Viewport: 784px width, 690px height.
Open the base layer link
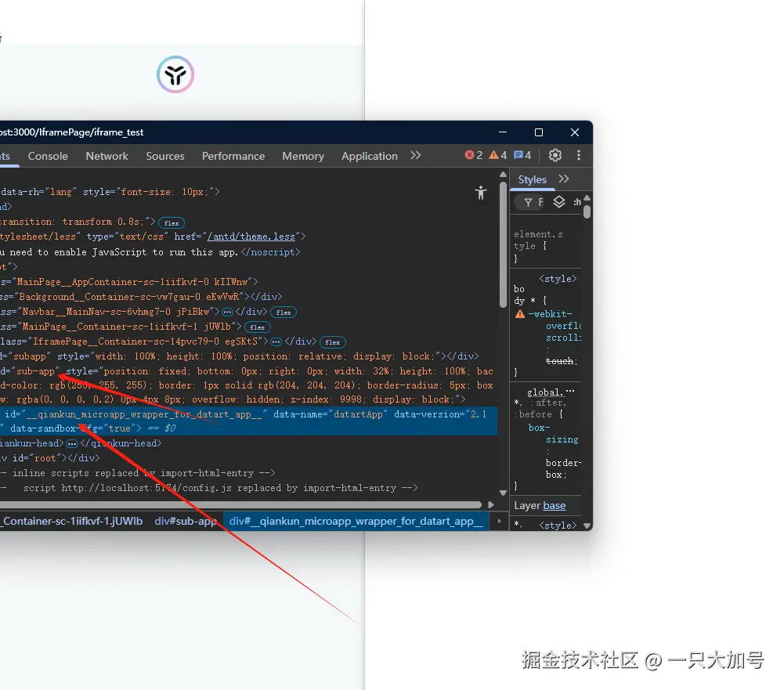pos(554,505)
